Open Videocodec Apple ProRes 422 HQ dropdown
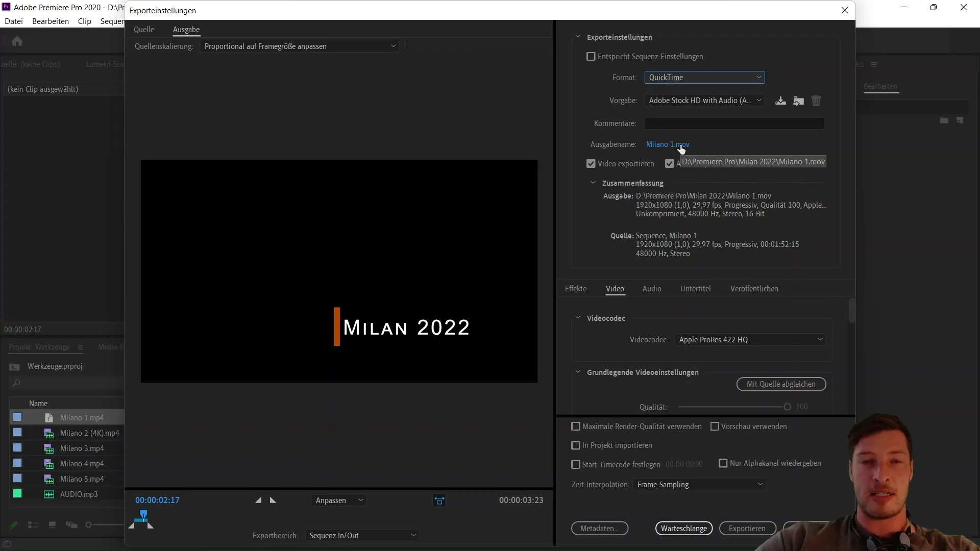The image size is (980, 551). [x=750, y=340]
